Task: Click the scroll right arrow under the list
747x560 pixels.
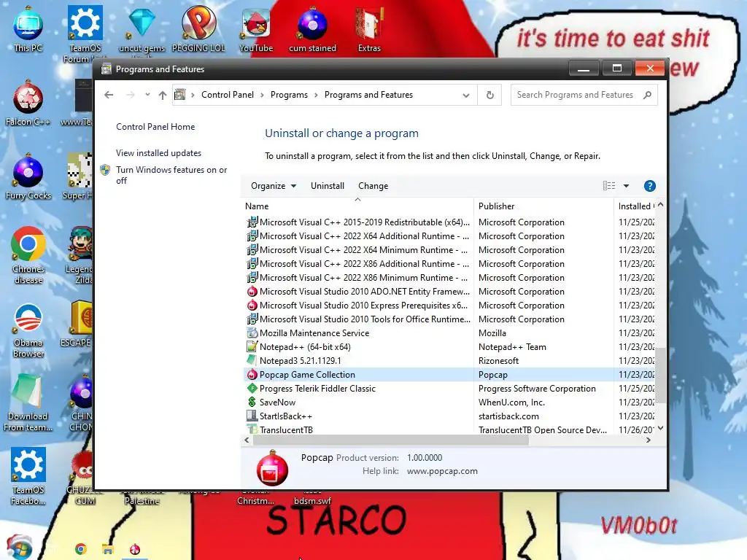Action: click(648, 440)
